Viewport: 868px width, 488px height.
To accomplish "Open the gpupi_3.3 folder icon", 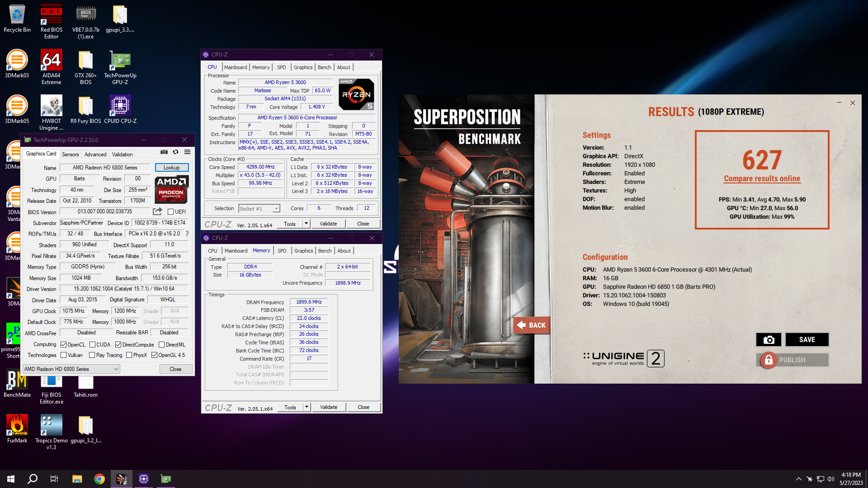I will coord(120,19).
